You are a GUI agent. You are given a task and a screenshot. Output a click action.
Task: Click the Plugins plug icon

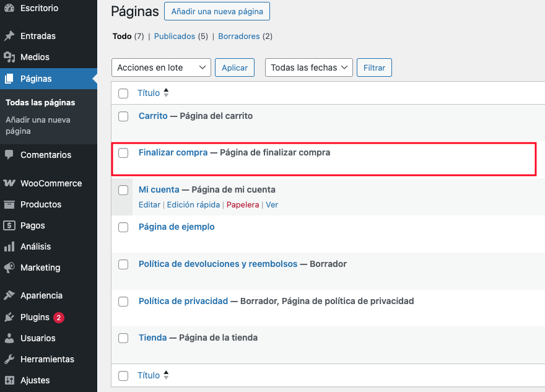(x=9, y=317)
